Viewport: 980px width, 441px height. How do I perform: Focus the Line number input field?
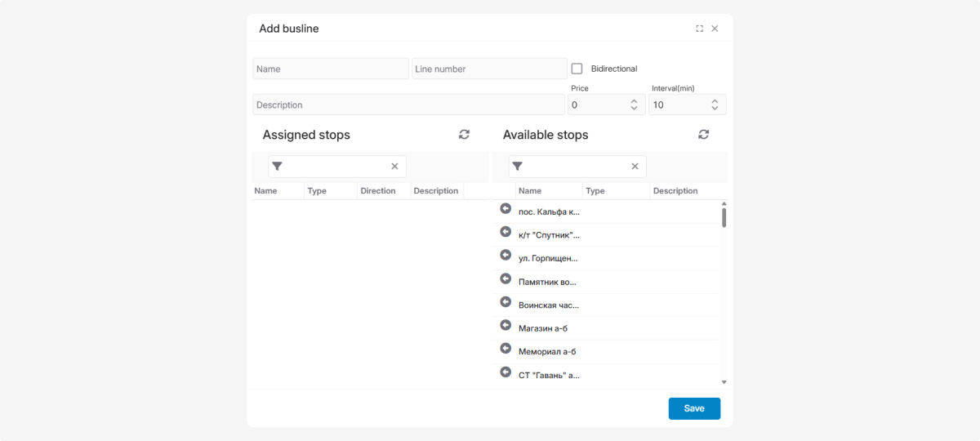click(489, 69)
